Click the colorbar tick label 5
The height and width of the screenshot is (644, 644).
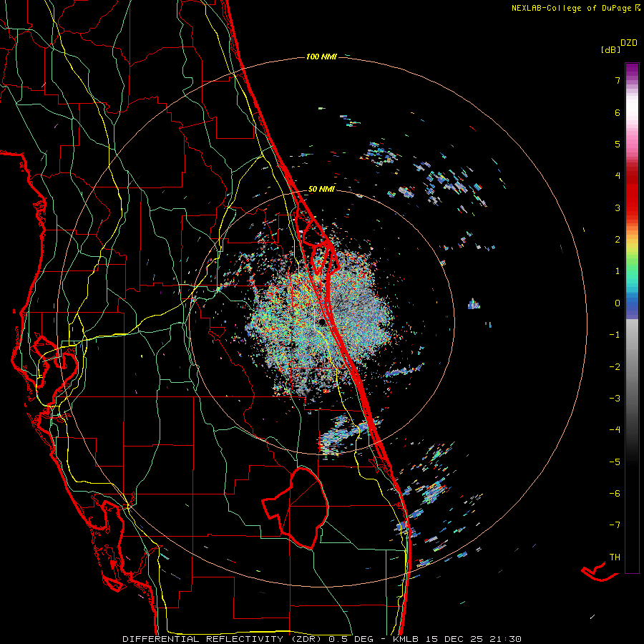coord(618,144)
